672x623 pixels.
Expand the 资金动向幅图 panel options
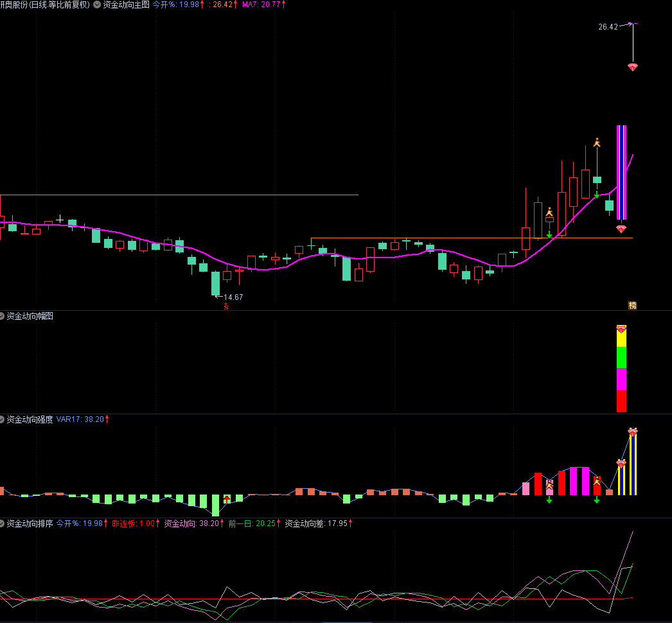point(2,316)
